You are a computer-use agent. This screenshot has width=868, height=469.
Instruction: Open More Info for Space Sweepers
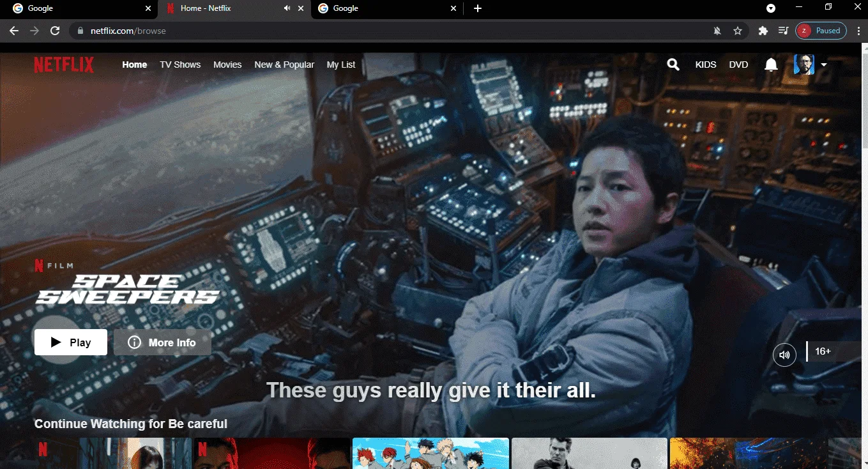tap(162, 342)
